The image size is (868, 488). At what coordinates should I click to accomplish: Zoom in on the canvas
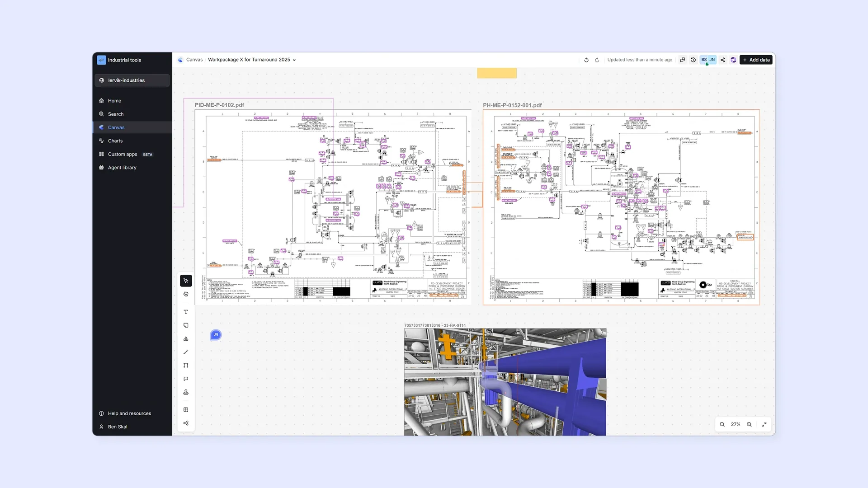tap(749, 424)
